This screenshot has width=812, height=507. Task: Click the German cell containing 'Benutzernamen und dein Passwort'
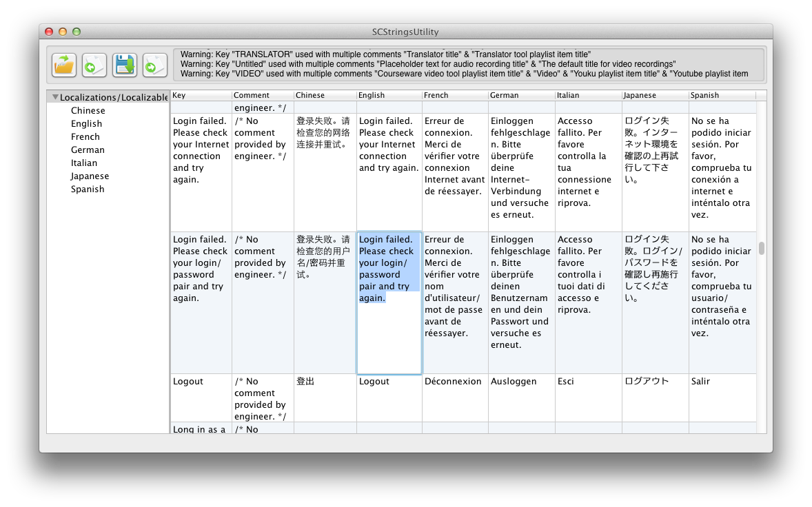(522, 302)
